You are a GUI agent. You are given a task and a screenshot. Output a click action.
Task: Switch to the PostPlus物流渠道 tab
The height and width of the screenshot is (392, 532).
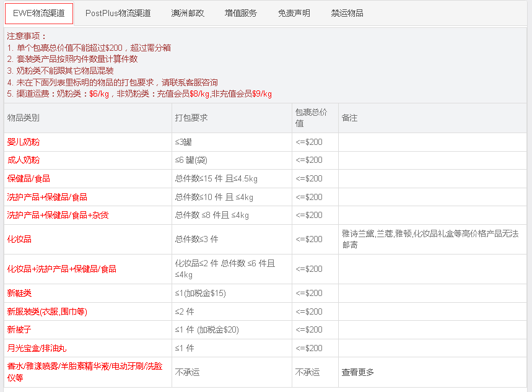point(118,14)
